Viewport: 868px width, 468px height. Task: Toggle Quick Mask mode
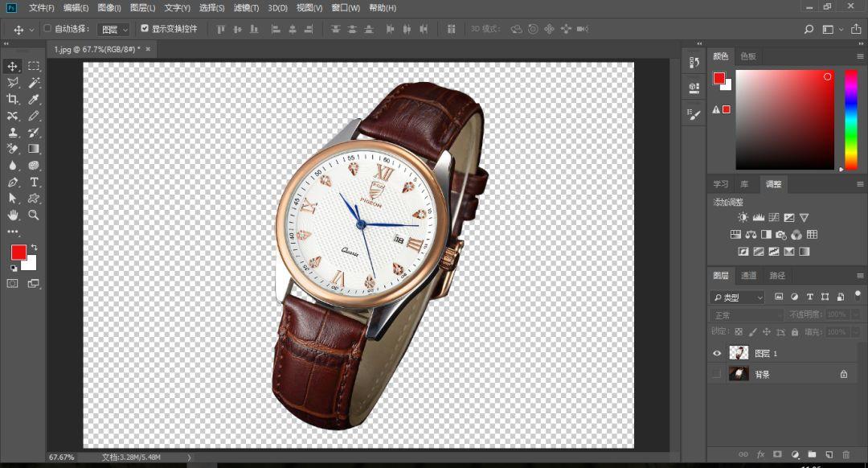[x=12, y=284]
